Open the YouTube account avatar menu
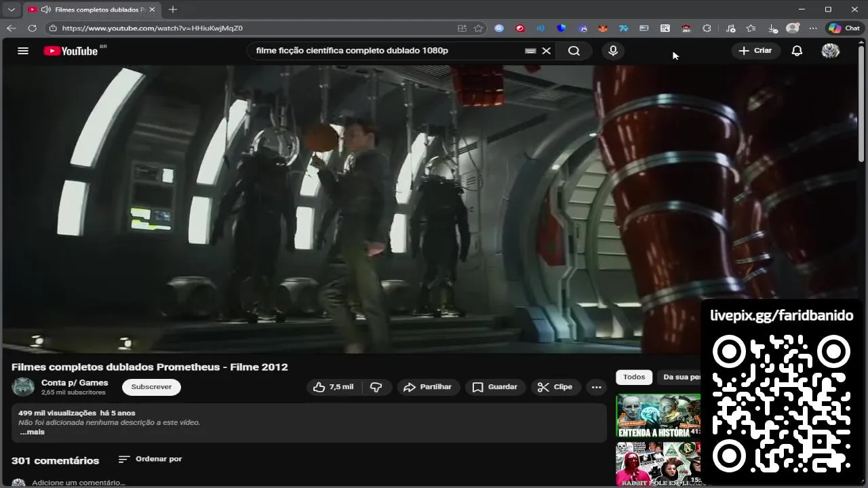This screenshot has width=868, height=488. (830, 51)
